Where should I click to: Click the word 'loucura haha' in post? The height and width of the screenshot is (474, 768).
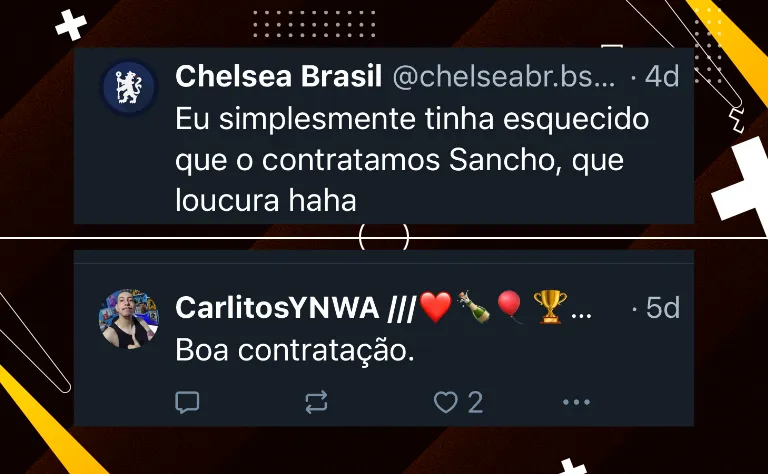click(x=265, y=201)
